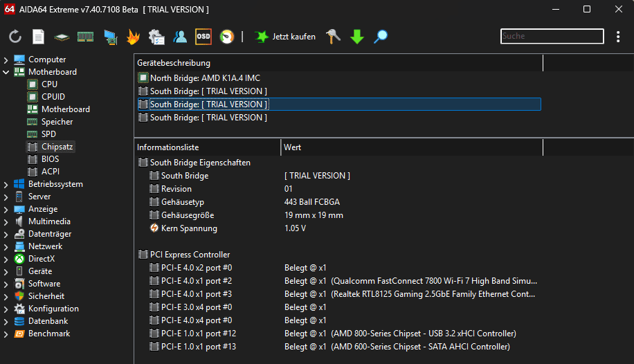
Task: Expand the Anzeige node
Action: tap(6, 210)
